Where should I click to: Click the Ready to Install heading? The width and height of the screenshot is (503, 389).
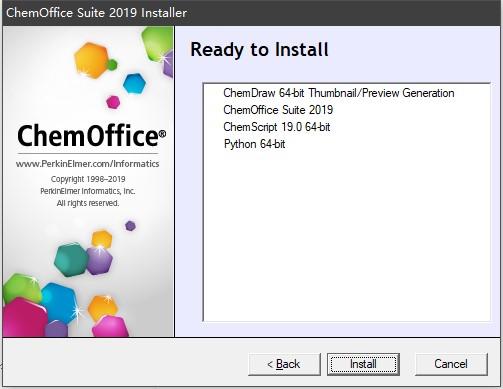(x=259, y=49)
